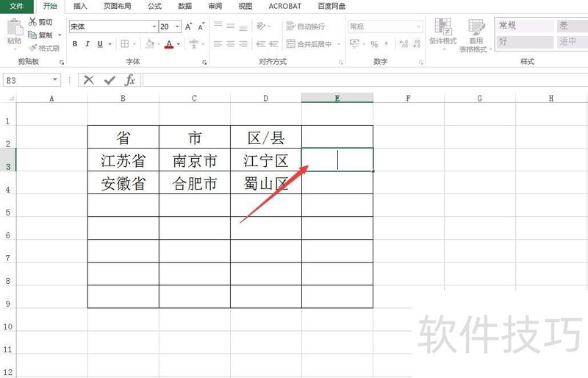
Task: Apply fill color bucket
Action: click(x=150, y=44)
